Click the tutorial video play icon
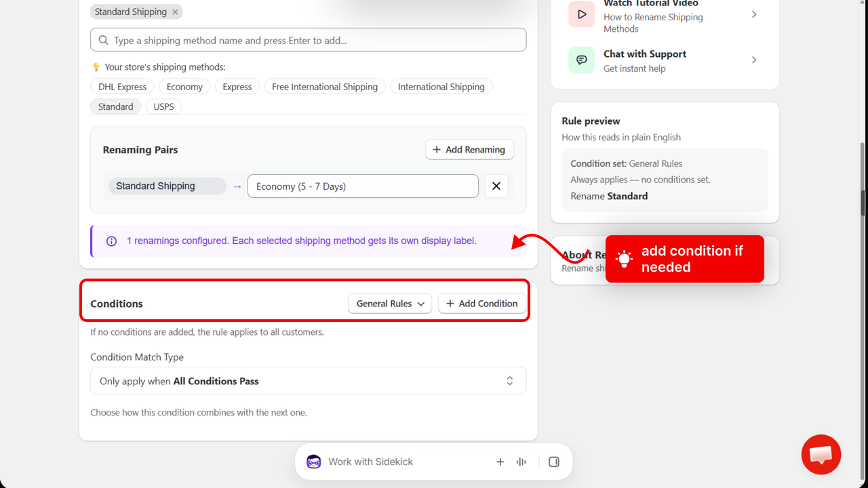868x488 pixels. click(x=582, y=14)
